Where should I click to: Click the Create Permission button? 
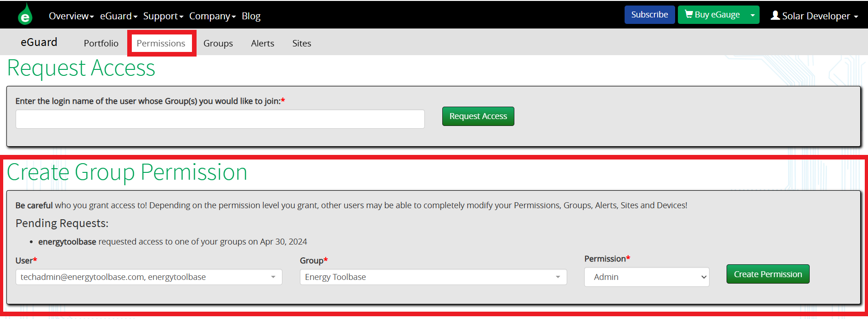(768, 274)
